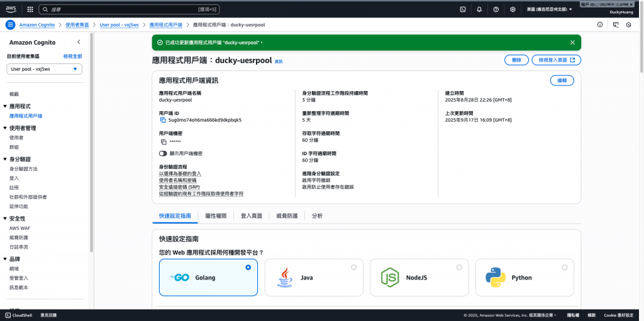This screenshot has width=644, height=321.
Task: Open the Amazon Cognito breadcrumb link
Action: (37, 24)
